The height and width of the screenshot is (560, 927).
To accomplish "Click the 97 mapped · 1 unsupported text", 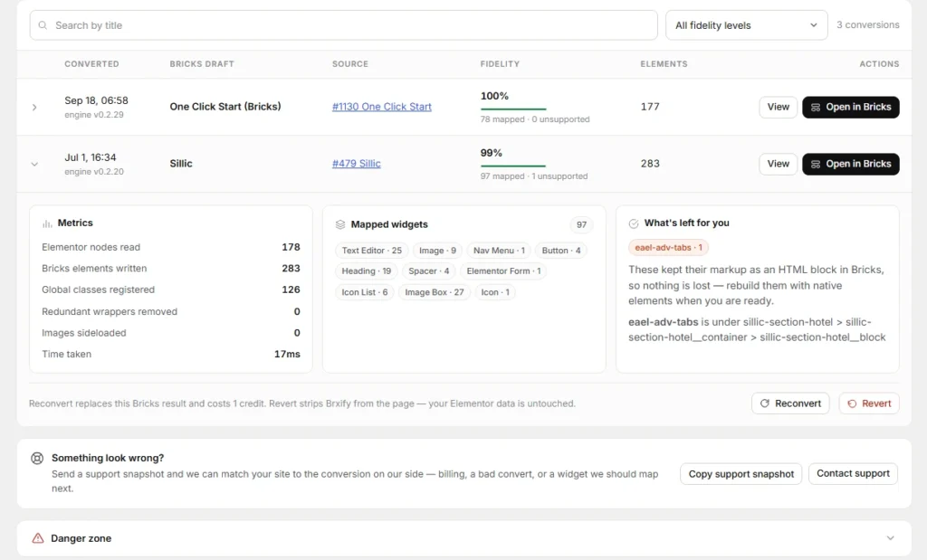I will tap(534, 176).
